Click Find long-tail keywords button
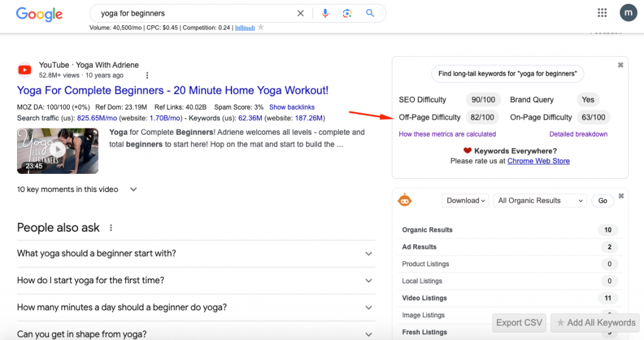 508,74
